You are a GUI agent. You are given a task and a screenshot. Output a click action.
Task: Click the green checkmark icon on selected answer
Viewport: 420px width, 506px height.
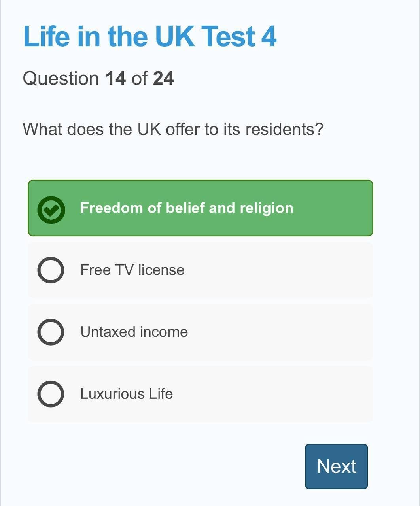51,209
